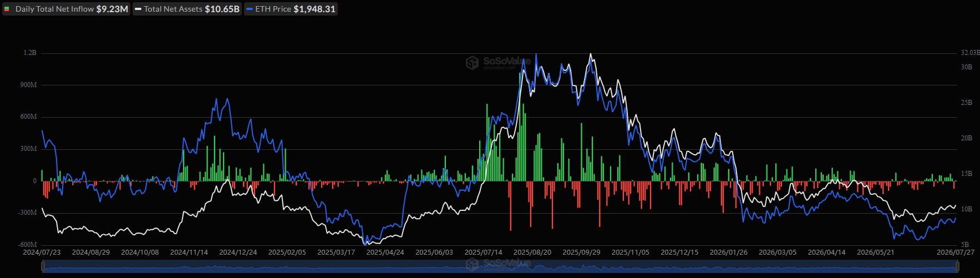Click the -600M left axis label
Viewport: 980px width, 278px height.
28,245
